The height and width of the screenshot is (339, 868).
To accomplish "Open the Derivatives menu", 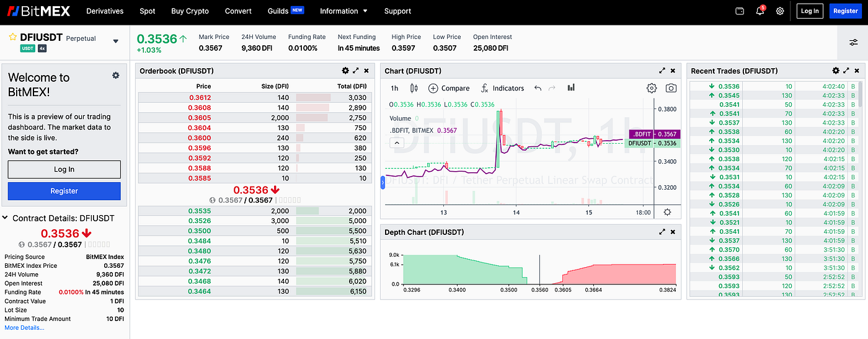I will click(105, 11).
